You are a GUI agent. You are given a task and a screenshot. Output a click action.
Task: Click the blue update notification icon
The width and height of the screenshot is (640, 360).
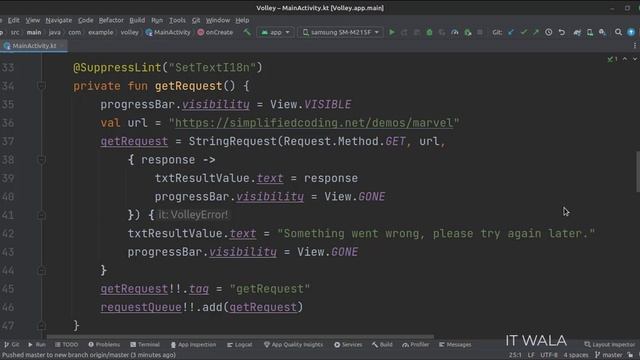631,32
